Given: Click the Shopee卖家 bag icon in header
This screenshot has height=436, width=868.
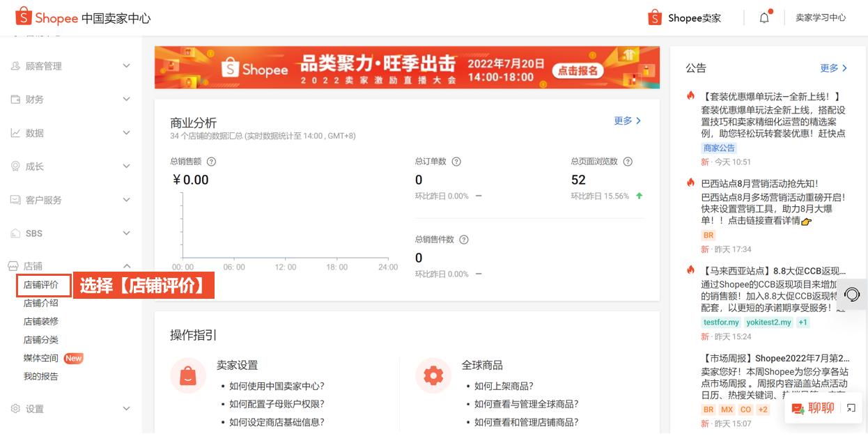Looking at the screenshot, I should [x=654, y=17].
